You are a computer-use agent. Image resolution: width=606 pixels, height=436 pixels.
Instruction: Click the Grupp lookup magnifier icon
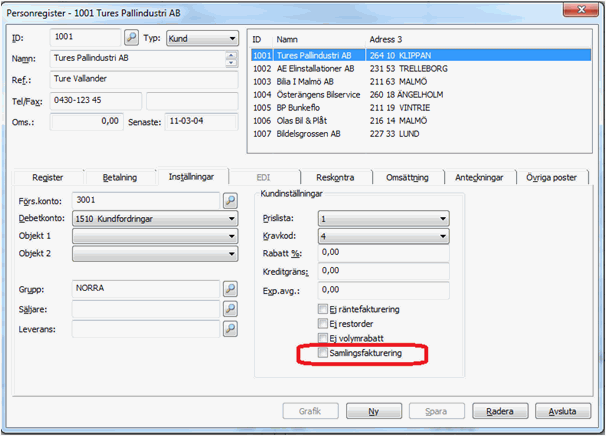pos(230,289)
